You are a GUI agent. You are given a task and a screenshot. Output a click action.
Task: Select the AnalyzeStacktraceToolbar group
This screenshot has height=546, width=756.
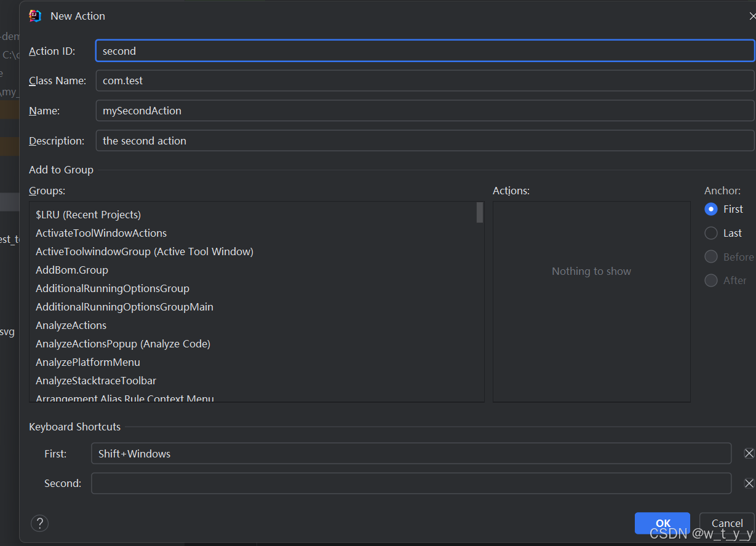pyautogui.click(x=95, y=381)
